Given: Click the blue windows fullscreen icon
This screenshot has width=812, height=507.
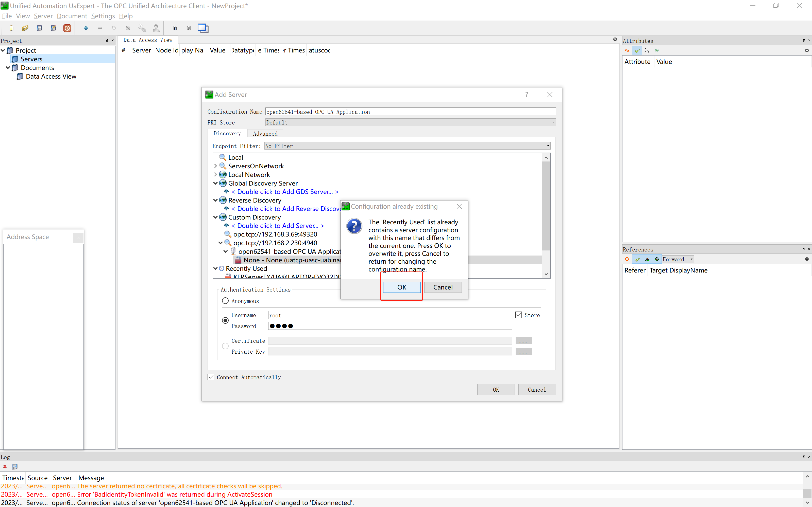Looking at the screenshot, I should pyautogui.click(x=203, y=28).
